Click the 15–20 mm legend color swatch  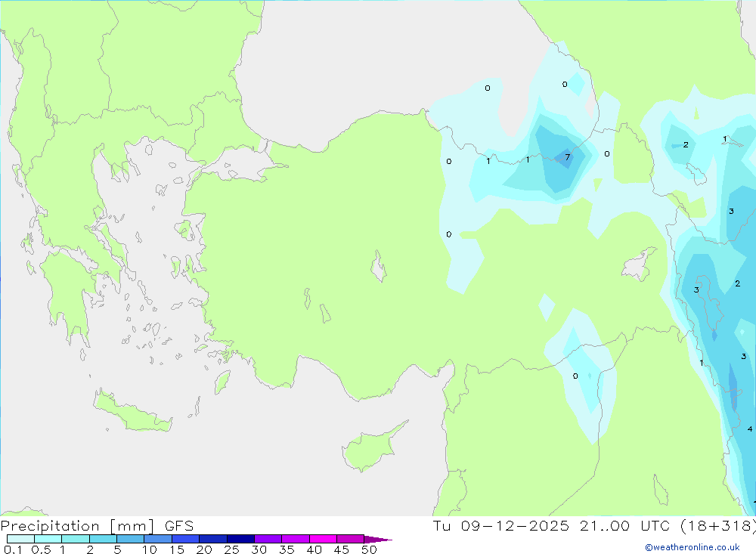point(185,539)
